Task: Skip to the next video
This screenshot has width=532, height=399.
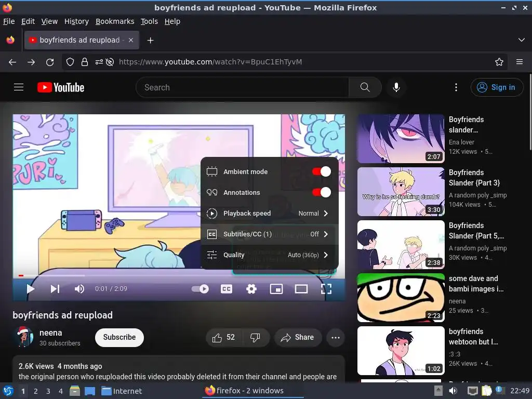Action: [x=55, y=289]
